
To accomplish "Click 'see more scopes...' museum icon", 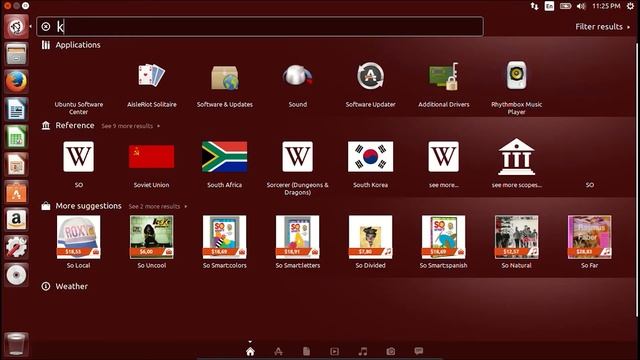I will click(x=516, y=157).
